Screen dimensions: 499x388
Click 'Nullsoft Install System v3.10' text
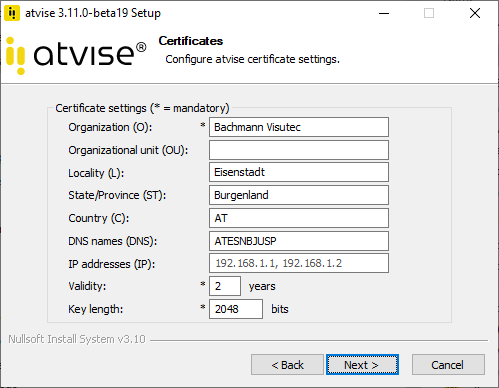click(77, 339)
